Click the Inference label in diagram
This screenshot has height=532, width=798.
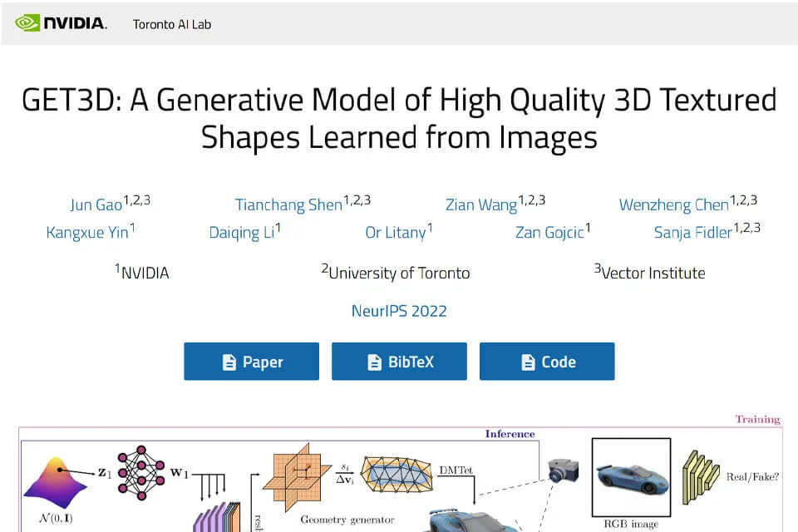coord(510,434)
